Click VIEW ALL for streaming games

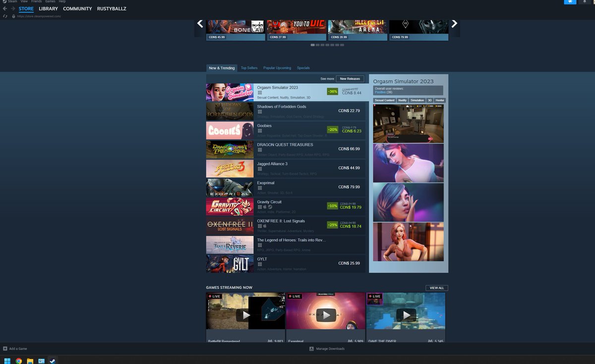click(x=437, y=288)
